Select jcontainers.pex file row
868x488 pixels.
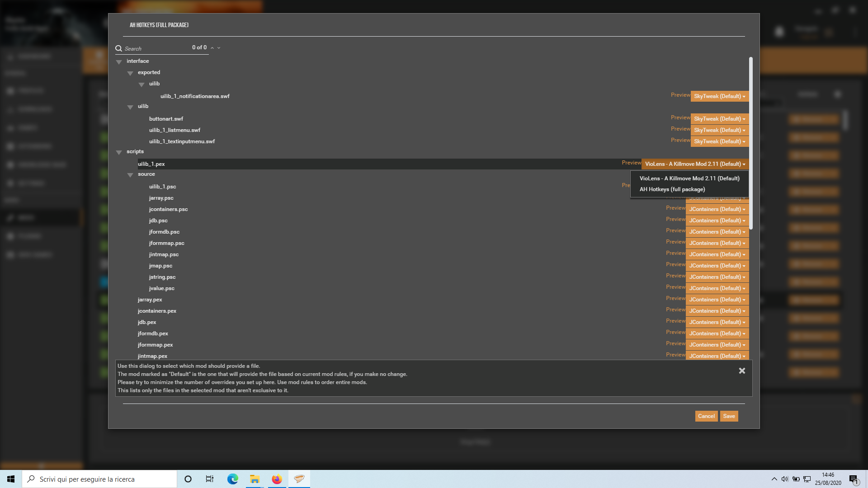157,311
